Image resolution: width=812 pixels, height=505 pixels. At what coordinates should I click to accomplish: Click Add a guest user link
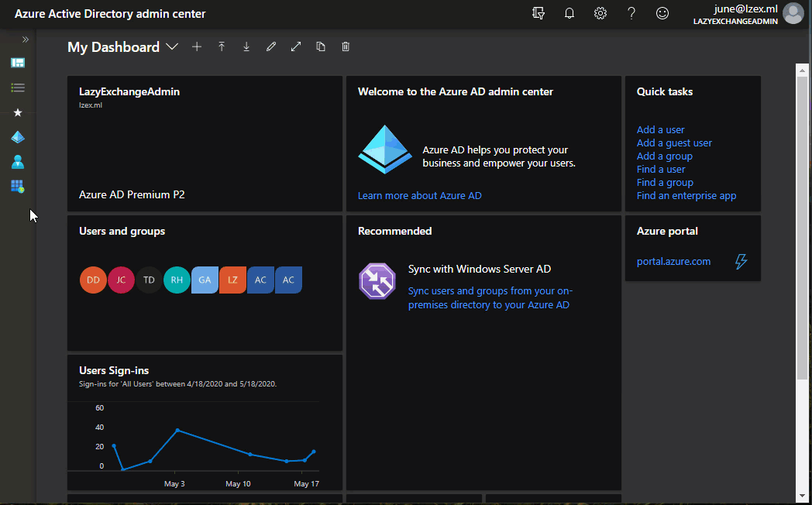(x=674, y=143)
